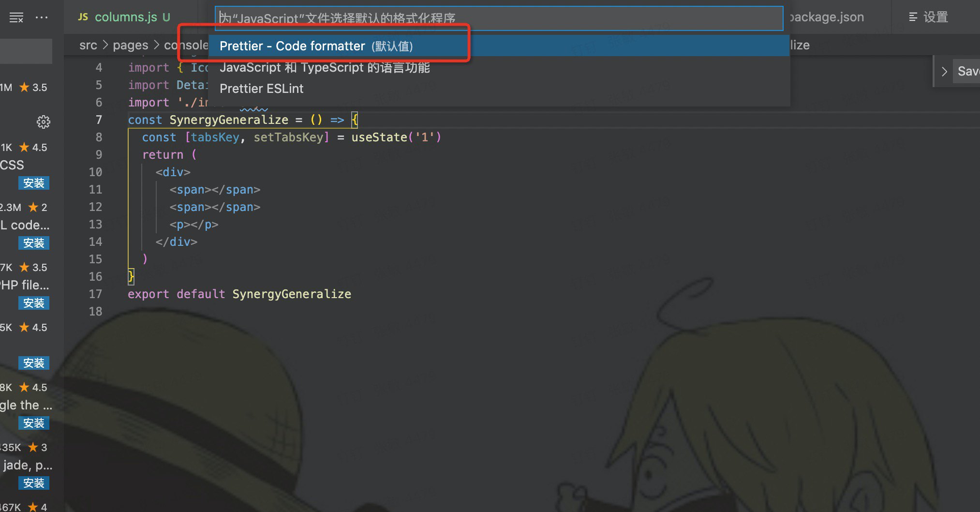Expand the collapsed Save panel chevron
The width and height of the screenshot is (980, 512).
[x=944, y=72]
